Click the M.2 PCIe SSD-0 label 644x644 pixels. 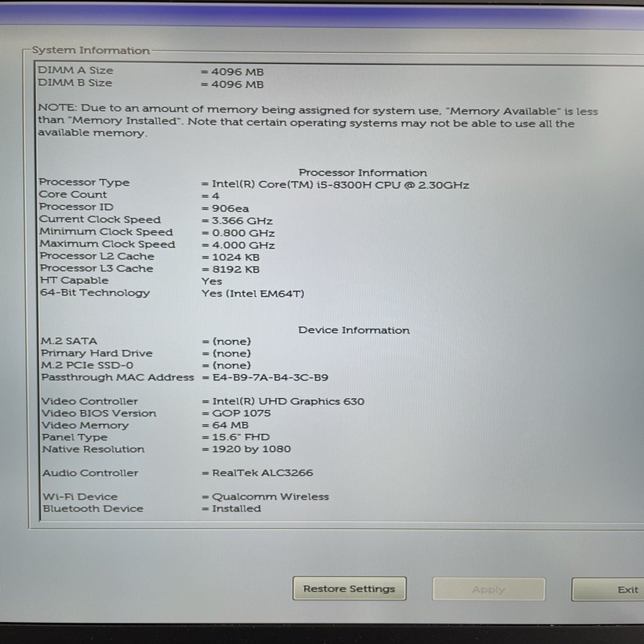click(x=87, y=365)
